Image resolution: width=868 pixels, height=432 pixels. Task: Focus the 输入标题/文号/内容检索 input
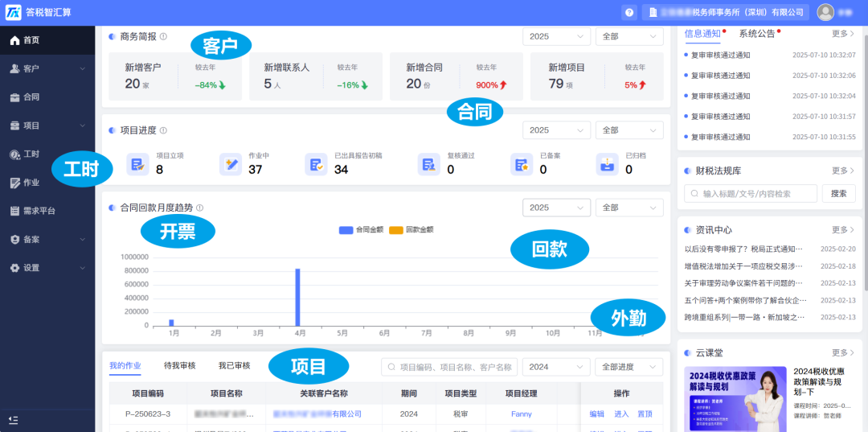(751, 194)
